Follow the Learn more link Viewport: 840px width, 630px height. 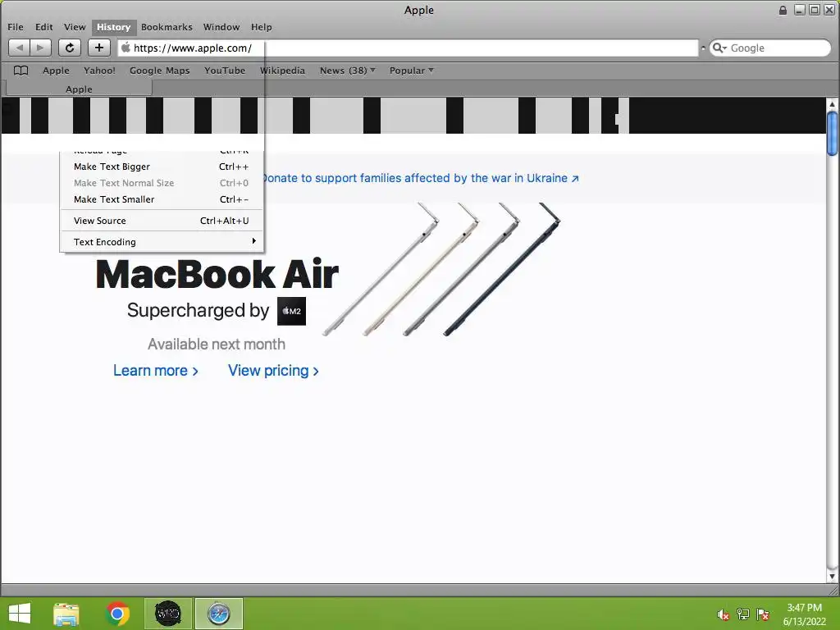tap(155, 371)
